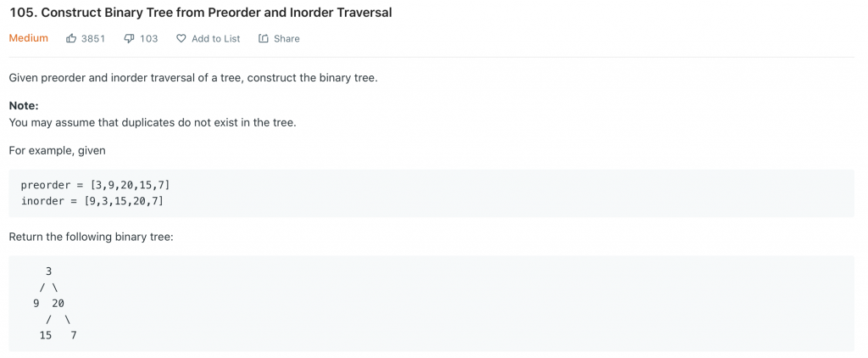Viewport: 868px width, 358px height.
Task: Click the heart icon for Add to List
Action: click(x=181, y=38)
